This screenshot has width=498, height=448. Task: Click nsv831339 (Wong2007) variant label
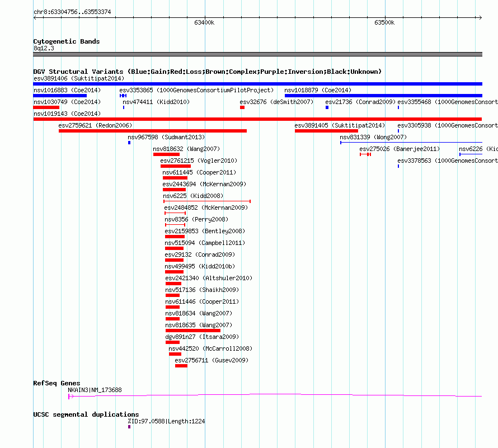pyautogui.click(x=373, y=137)
